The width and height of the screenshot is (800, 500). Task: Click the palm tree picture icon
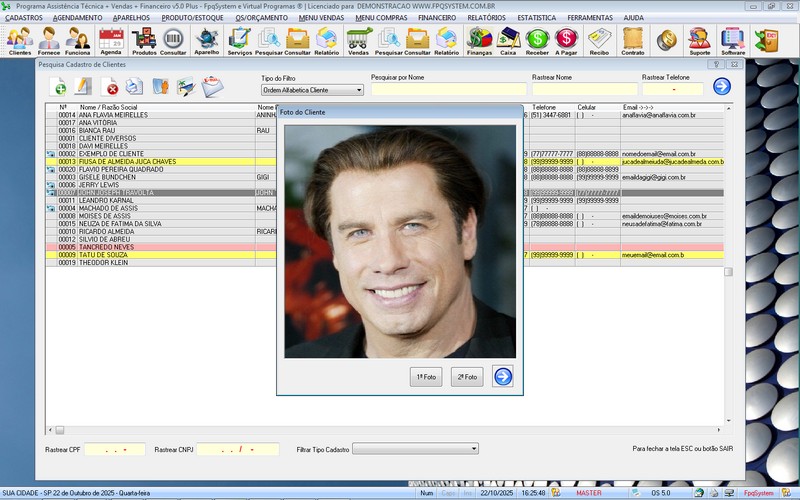[186, 87]
